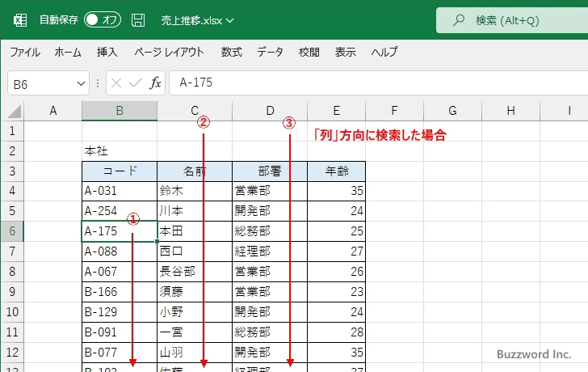Click the Name Box showing B6
This screenshot has width=588, height=372.
(41, 83)
